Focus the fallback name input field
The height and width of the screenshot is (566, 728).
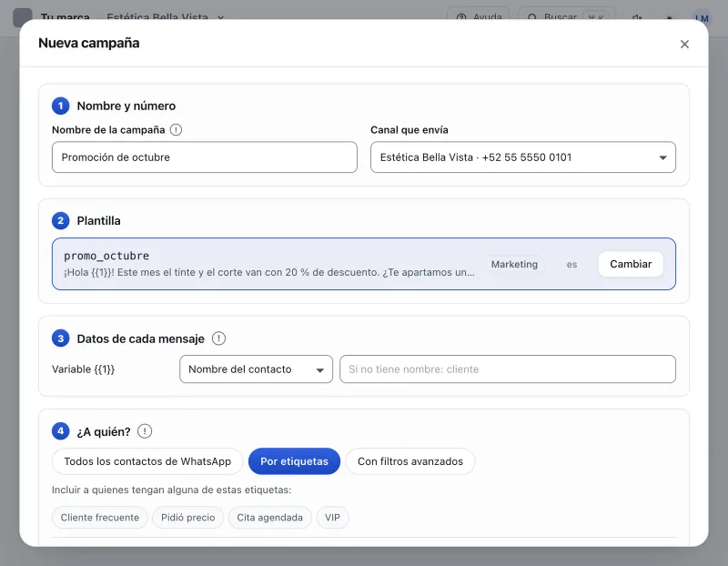click(508, 369)
